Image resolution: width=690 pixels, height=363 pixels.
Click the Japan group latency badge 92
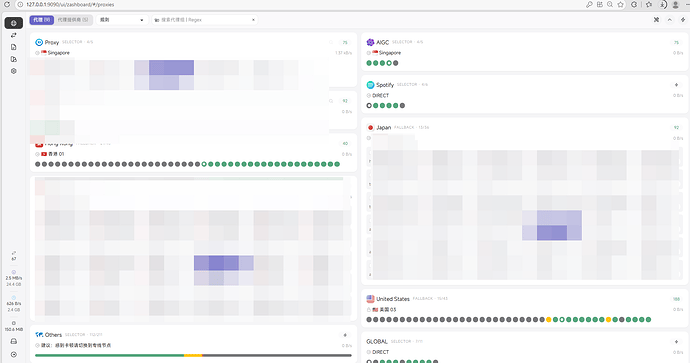(x=676, y=128)
